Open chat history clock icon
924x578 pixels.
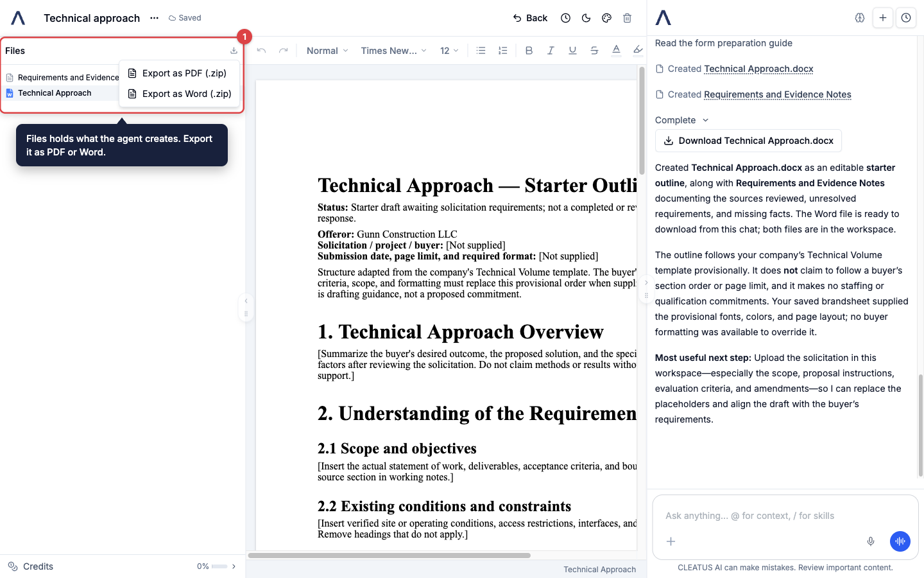click(906, 18)
